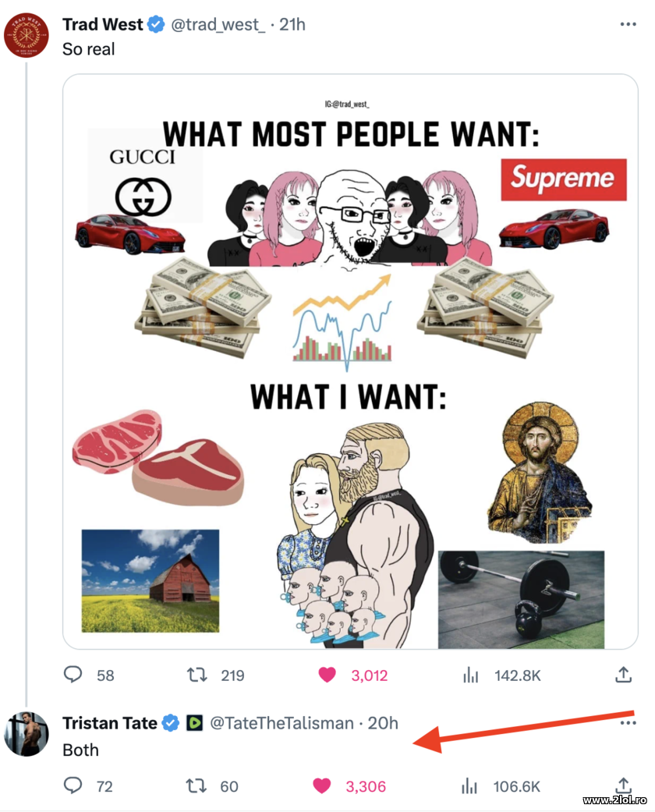Click the retweet icon on Trad West's tweet
The height and width of the screenshot is (812, 655).
(x=197, y=675)
